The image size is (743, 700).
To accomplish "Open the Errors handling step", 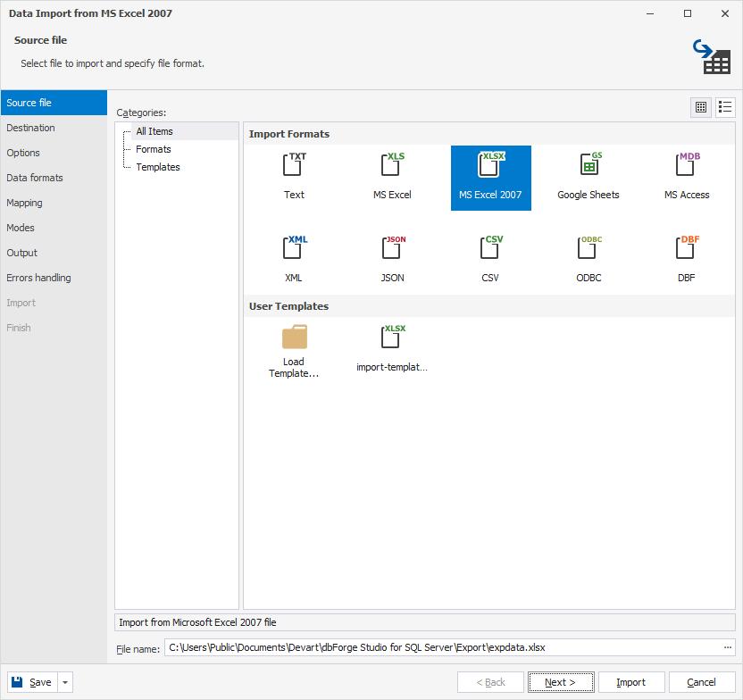I will point(54,278).
